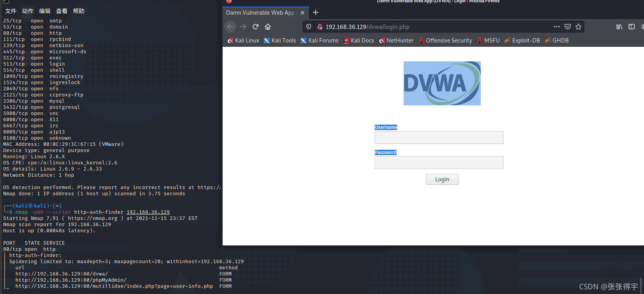Open Kali Linux bookmark
This screenshot has width=644, height=294.
pyautogui.click(x=243, y=41)
